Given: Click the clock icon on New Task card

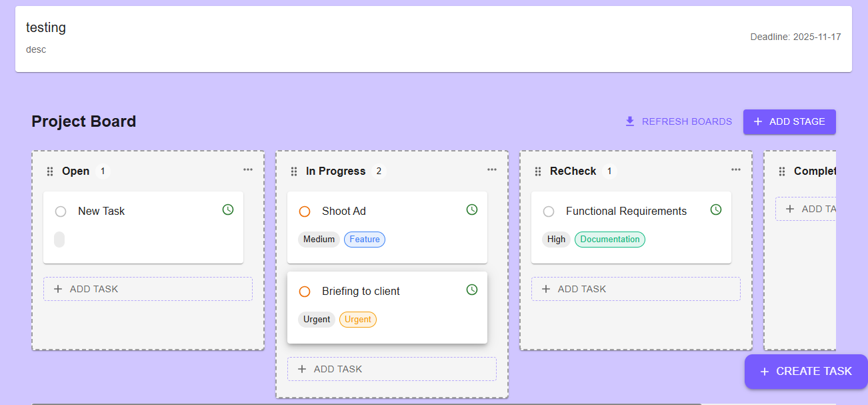Looking at the screenshot, I should point(228,210).
